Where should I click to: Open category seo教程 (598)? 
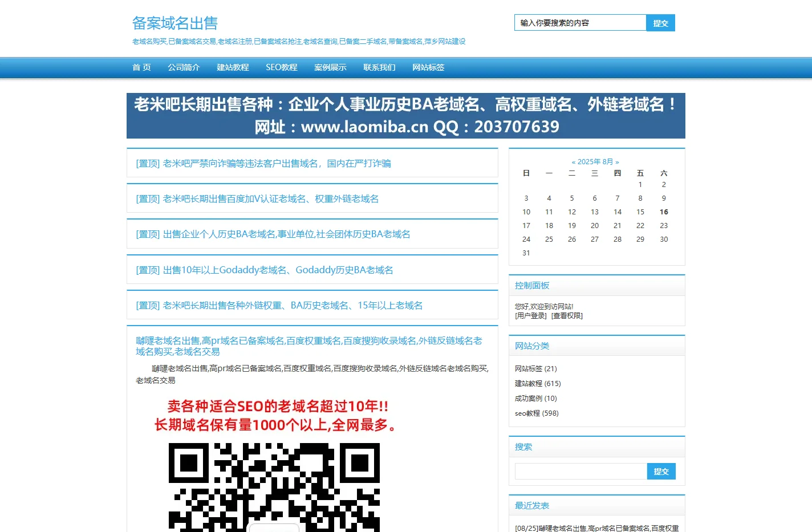click(537, 413)
